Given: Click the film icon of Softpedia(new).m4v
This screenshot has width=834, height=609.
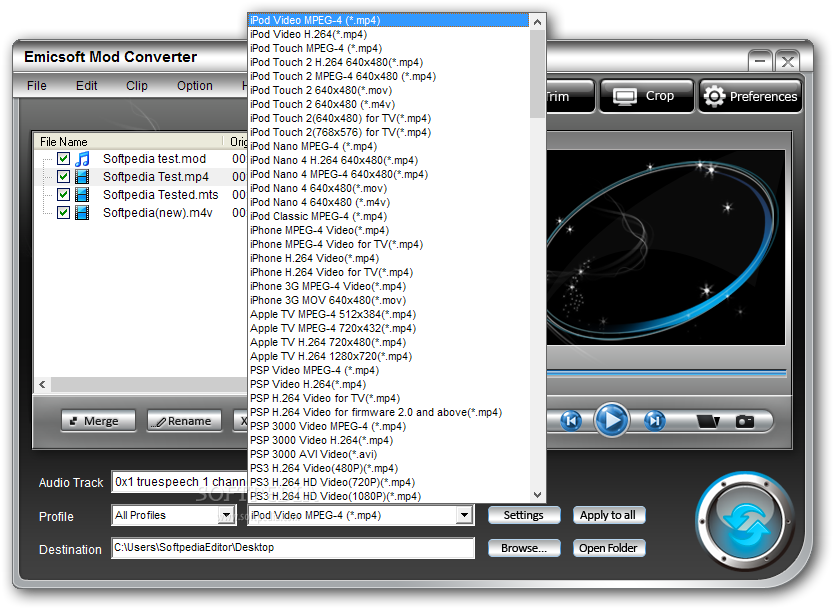Looking at the screenshot, I should pyautogui.click(x=82, y=213).
